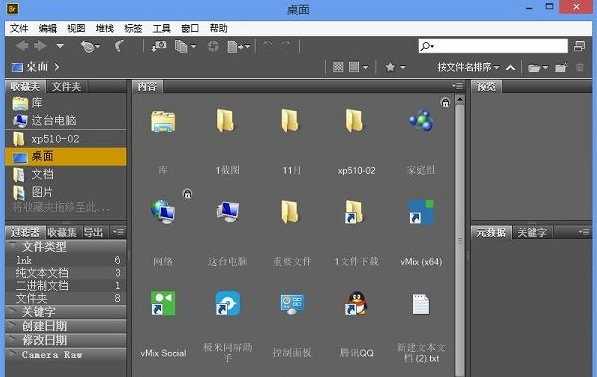
Task: Open the 工具 menu
Action: coord(161,28)
